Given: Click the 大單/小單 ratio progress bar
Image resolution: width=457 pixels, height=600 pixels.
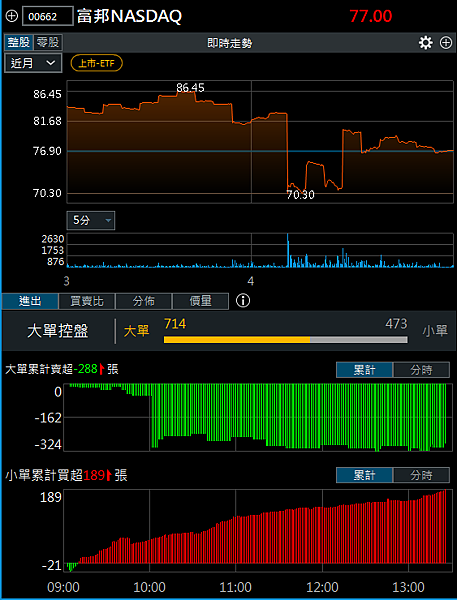Looking at the screenshot, I should (286, 339).
